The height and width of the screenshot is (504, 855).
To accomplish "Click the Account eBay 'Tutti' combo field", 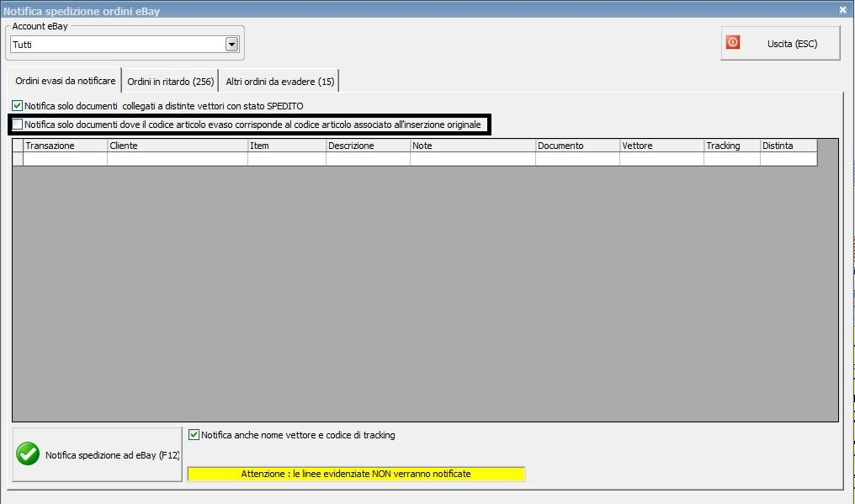I will 125,45.
